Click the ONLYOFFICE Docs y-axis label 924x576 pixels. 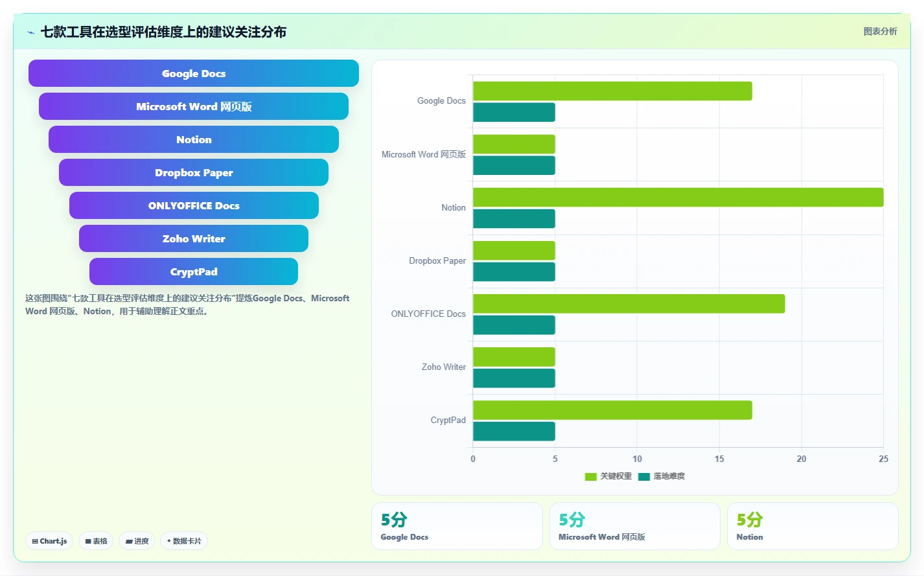point(428,314)
